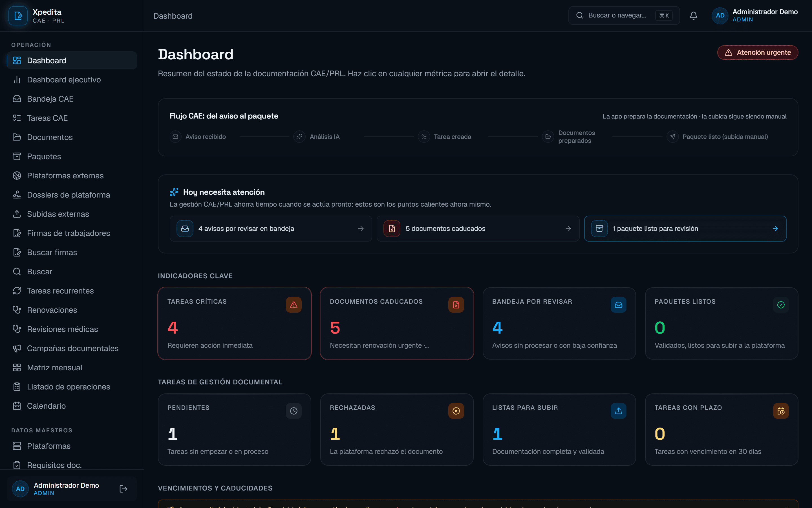Open Revisiones médicas
Screen dimensions: 812x508
72,329
